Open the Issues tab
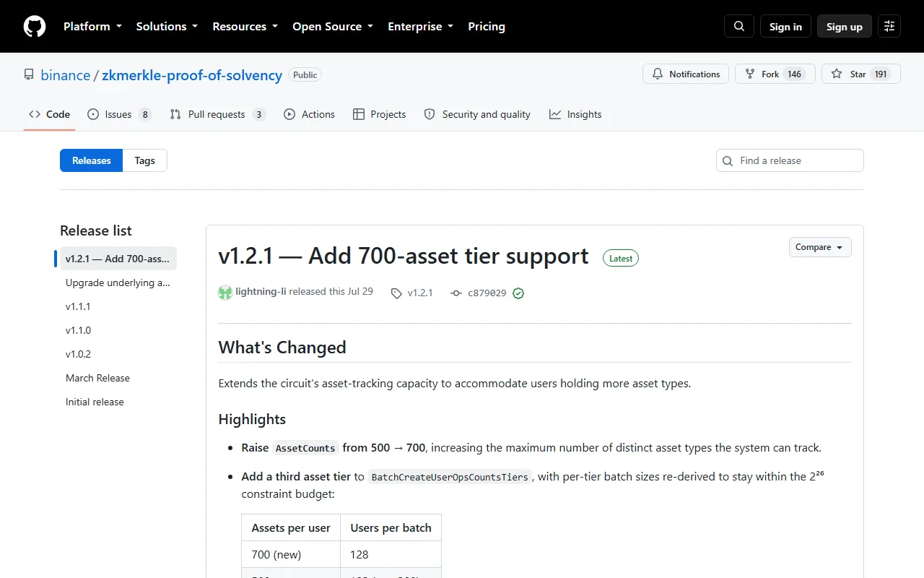Viewport: 924px width, 578px height. (119, 114)
